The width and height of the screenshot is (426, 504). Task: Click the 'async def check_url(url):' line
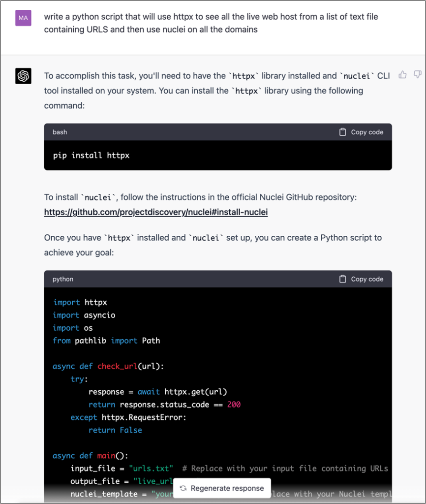coord(108,366)
